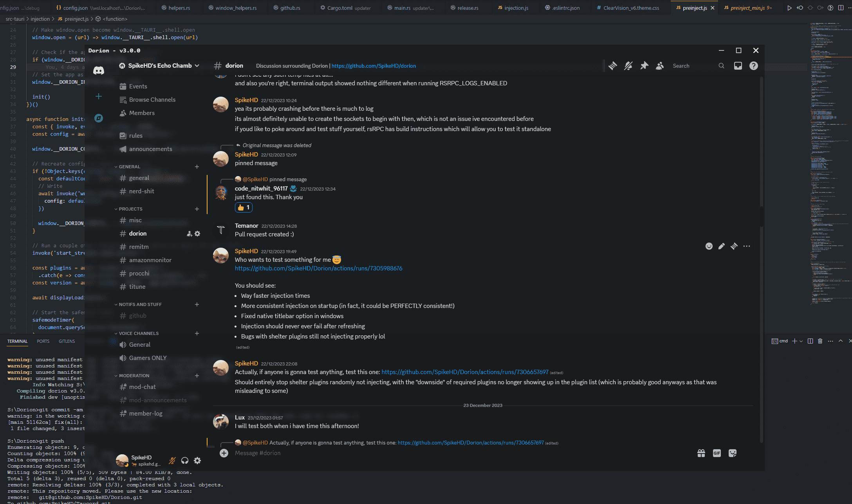Viewport: 852px width, 504px height.
Task: Show the member list icon
Action: 660,66
